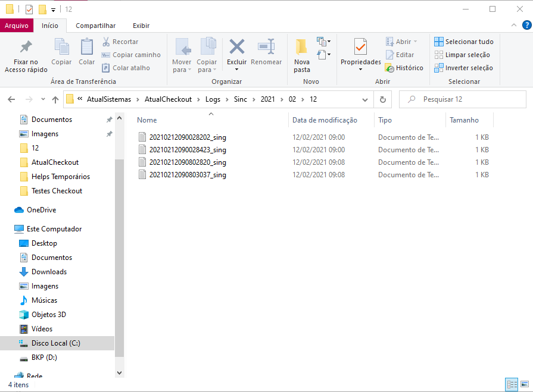Select file 20210212090028423_sing

(188, 150)
